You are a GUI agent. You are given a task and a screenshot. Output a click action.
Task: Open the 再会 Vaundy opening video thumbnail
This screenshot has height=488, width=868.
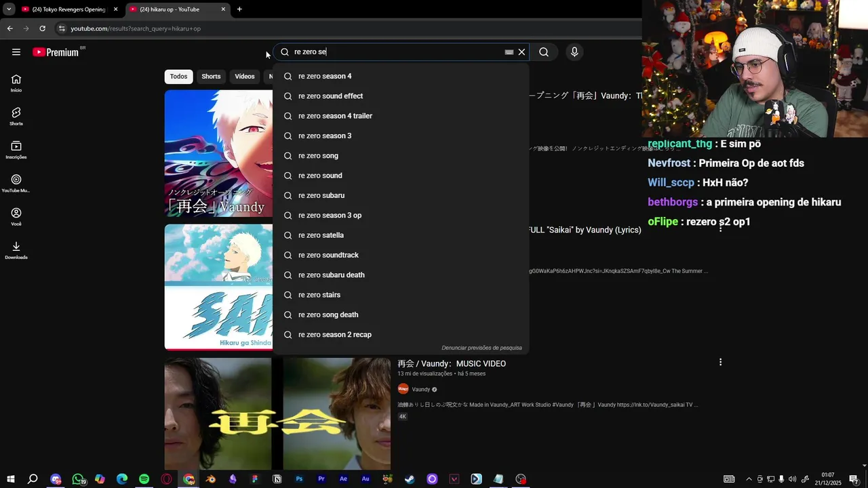[218, 154]
